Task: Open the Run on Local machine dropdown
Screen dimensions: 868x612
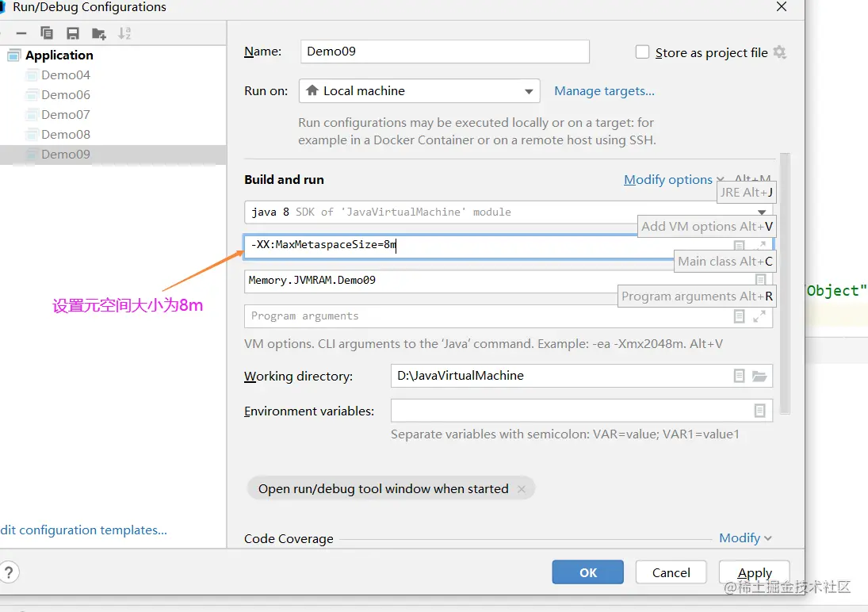Action: coord(419,91)
